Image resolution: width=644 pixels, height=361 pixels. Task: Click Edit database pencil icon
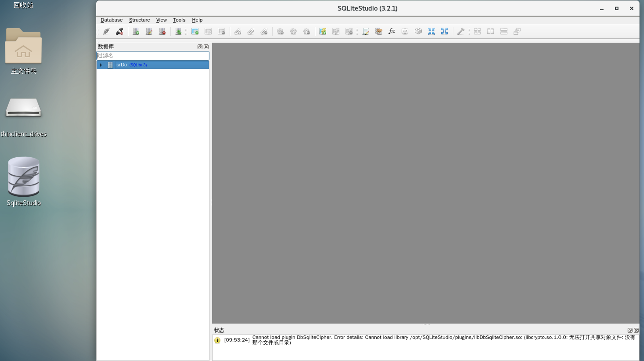click(149, 32)
